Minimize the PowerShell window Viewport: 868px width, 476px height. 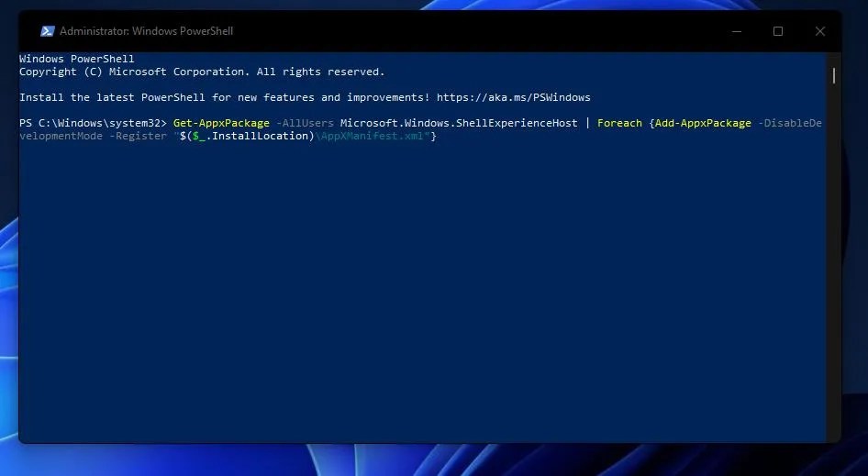[736, 31]
